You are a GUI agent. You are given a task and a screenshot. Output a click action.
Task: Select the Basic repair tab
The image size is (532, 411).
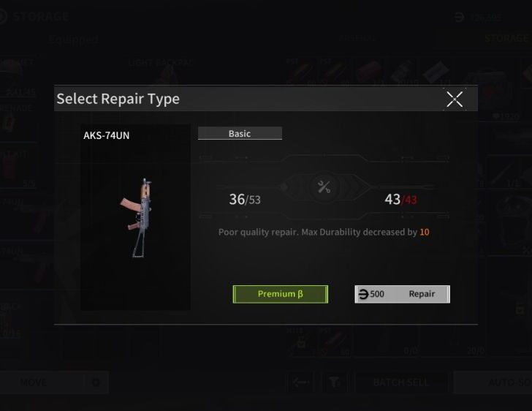[240, 133]
